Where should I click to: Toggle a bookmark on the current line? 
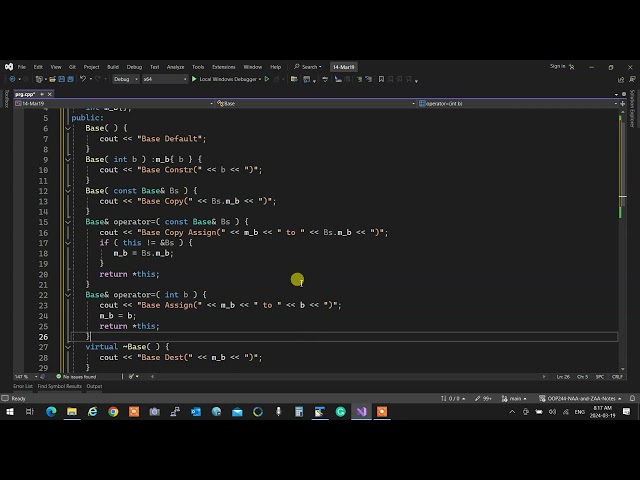point(381,79)
